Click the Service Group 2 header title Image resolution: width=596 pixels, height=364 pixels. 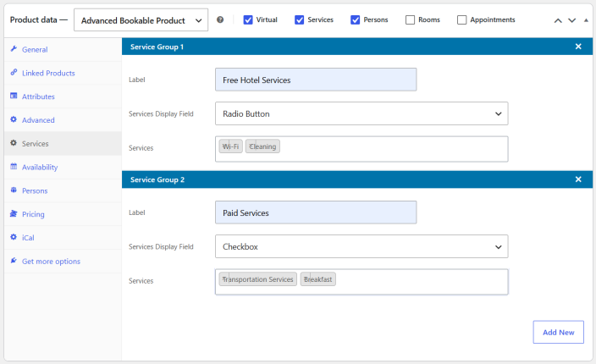[157, 179]
